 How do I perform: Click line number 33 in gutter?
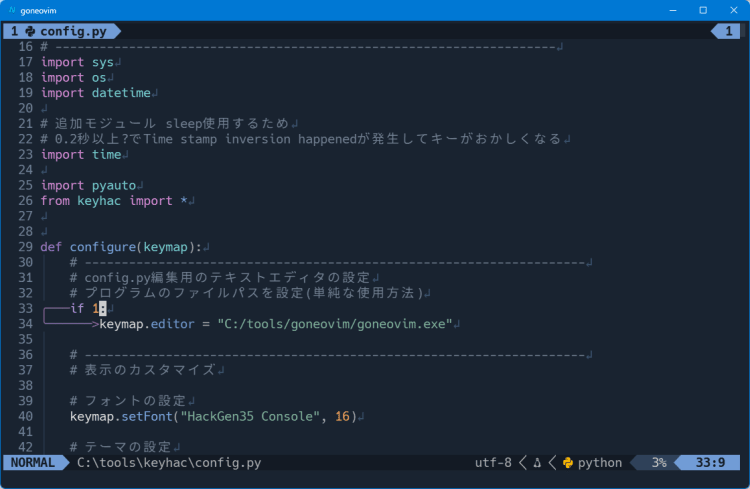pyautogui.click(x=25, y=309)
